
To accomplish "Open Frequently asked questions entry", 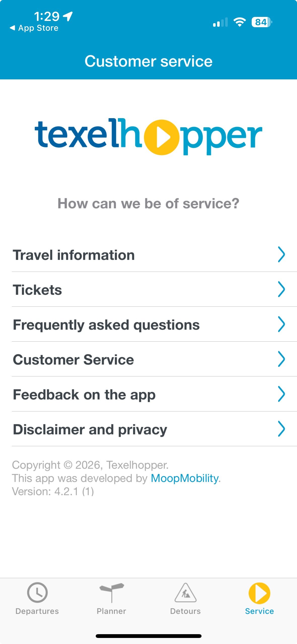I will pyautogui.click(x=106, y=325).
